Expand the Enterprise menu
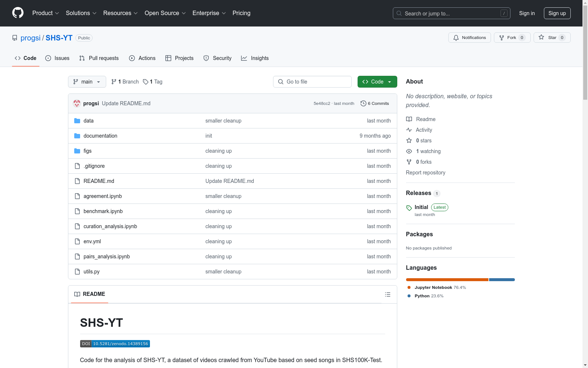 coord(209,13)
